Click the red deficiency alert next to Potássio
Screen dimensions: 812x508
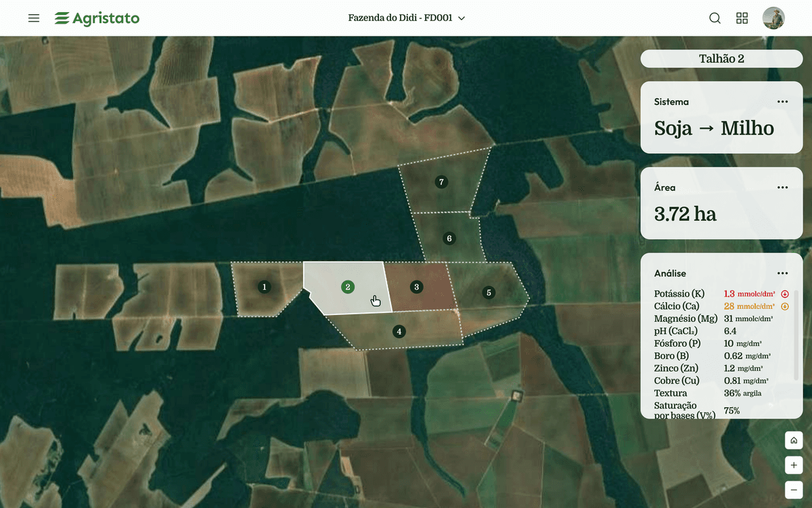pos(785,293)
